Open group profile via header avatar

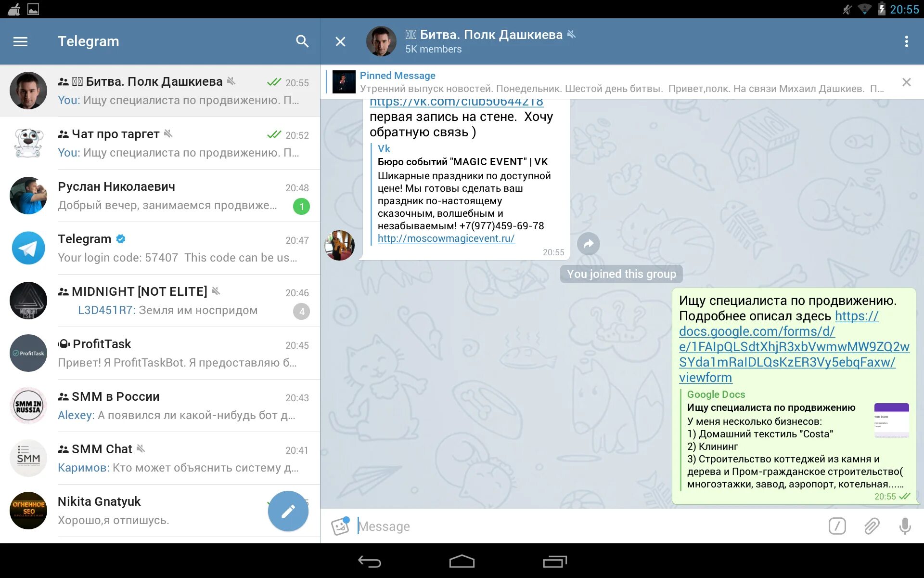point(381,41)
